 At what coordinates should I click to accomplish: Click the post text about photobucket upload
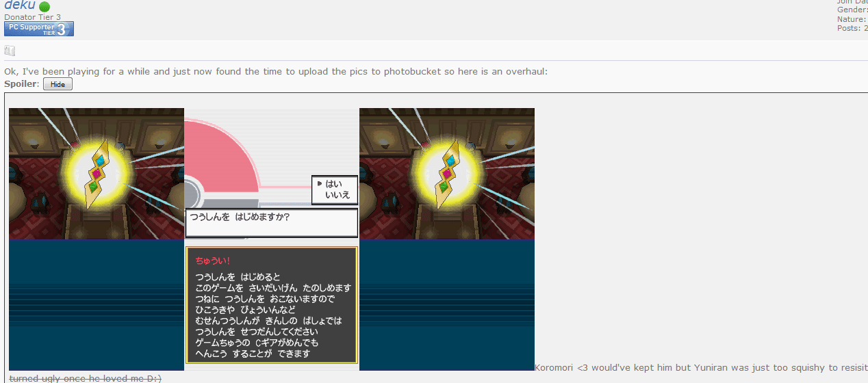276,71
